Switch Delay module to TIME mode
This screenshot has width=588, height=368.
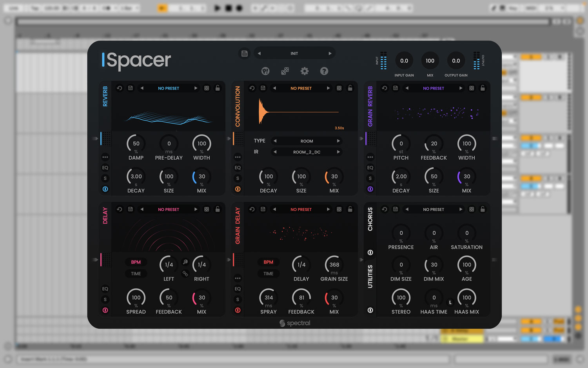coord(136,273)
